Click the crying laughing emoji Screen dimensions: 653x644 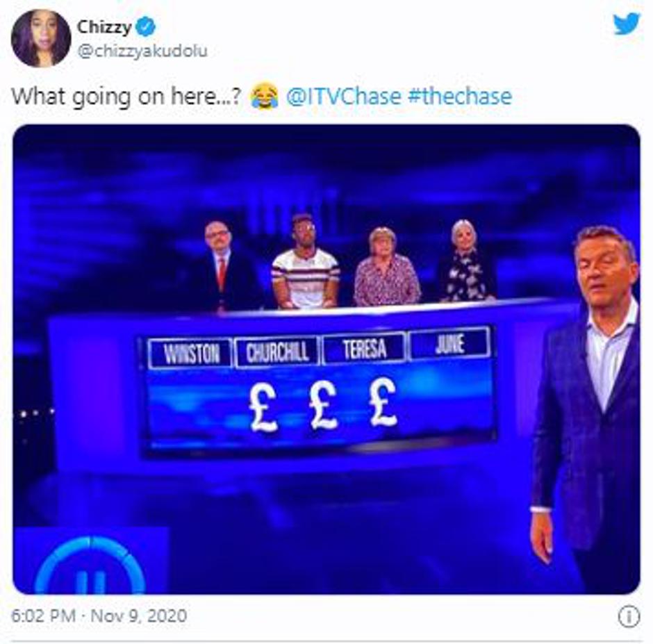(x=265, y=96)
